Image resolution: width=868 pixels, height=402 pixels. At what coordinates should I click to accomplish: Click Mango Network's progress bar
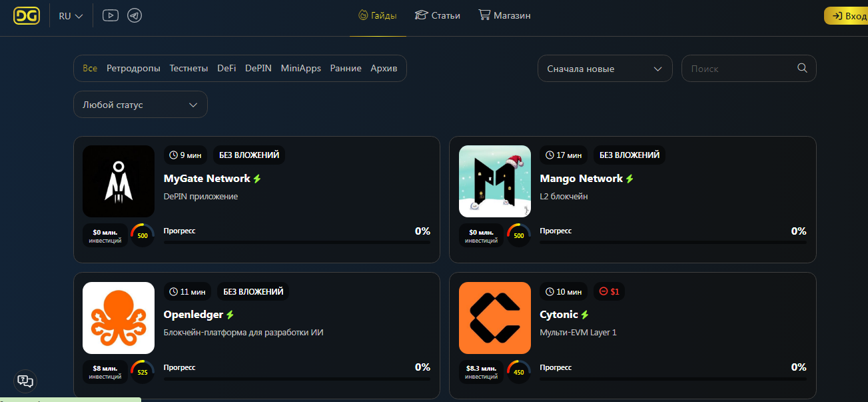[673, 242]
